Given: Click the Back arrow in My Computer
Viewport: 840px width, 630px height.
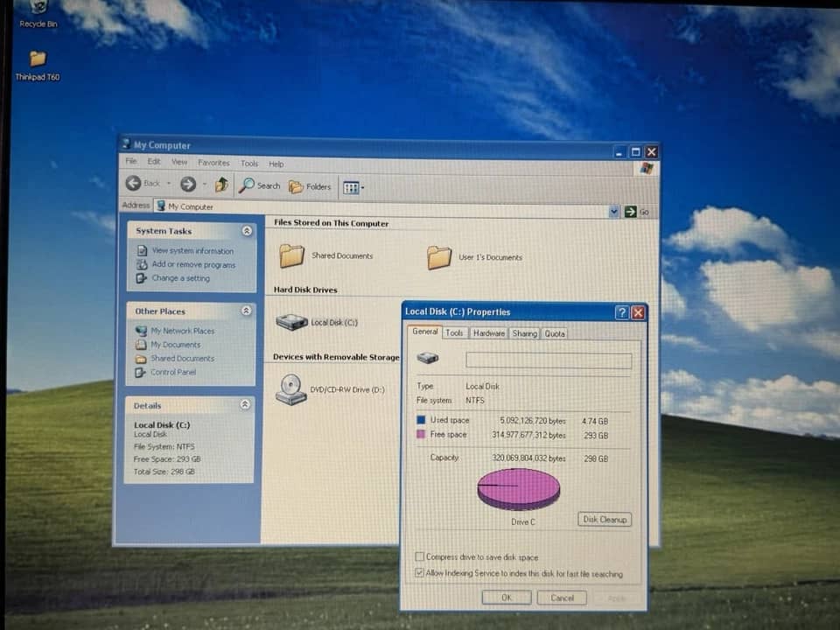Looking at the screenshot, I should (x=133, y=183).
